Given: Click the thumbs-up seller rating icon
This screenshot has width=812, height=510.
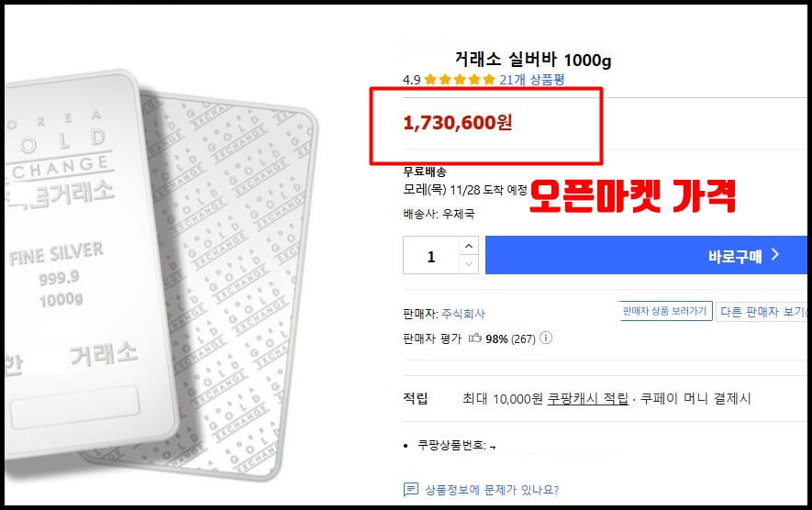Looking at the screenshot, I should [x=475, y=338].
